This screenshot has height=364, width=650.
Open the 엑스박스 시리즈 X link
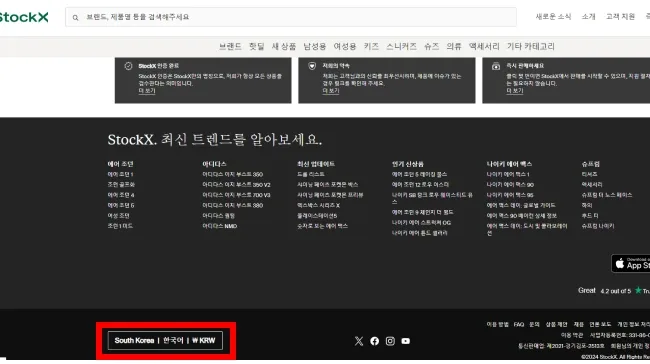pyautogui.click(x=318, y=206)
